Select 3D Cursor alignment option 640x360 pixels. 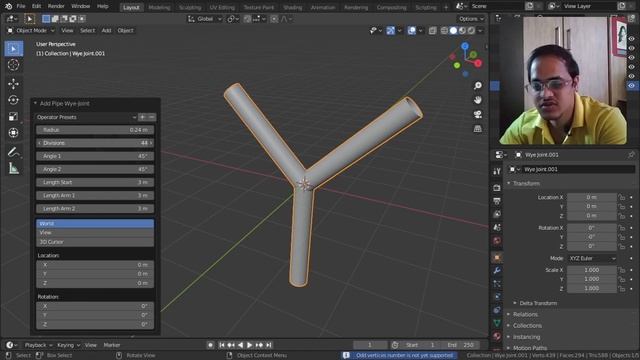point(95,242)
